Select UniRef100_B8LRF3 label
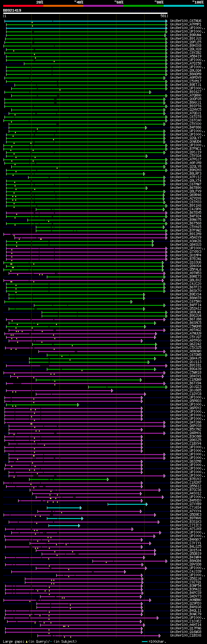207x644 pixels. (x=186, y=174)
